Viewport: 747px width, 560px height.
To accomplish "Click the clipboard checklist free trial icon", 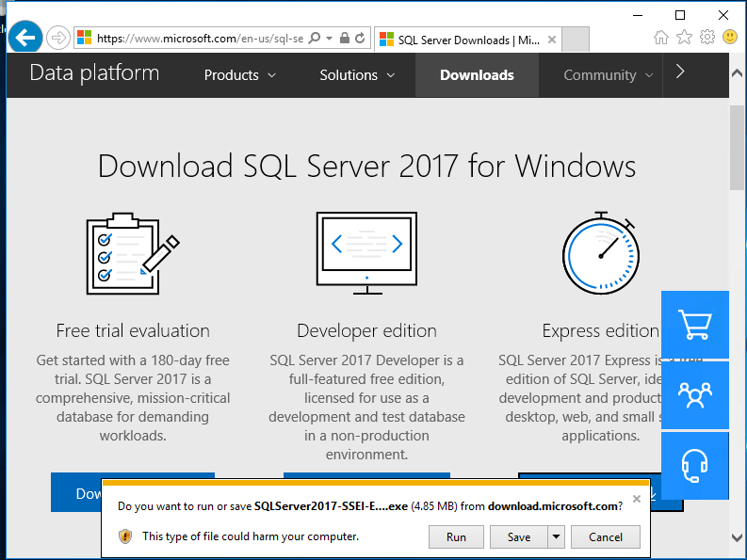I will pos(133,253).
